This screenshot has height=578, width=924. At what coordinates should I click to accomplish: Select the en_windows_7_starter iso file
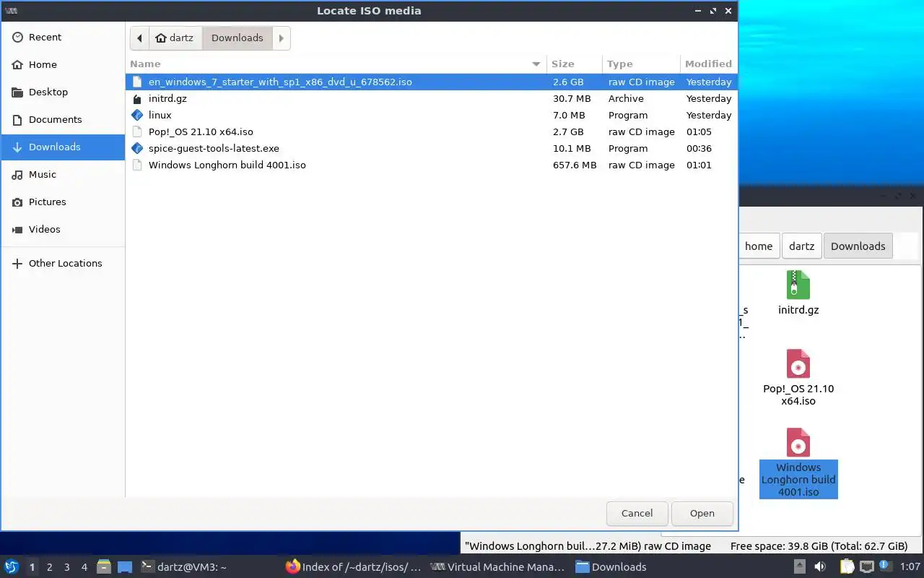click(432, 82)
